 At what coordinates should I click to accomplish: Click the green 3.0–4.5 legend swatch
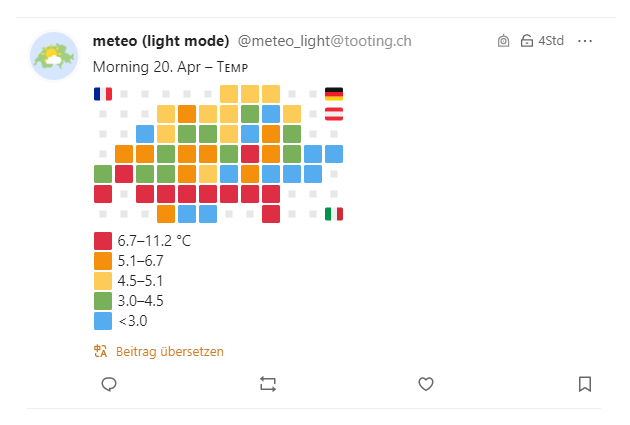102,301
